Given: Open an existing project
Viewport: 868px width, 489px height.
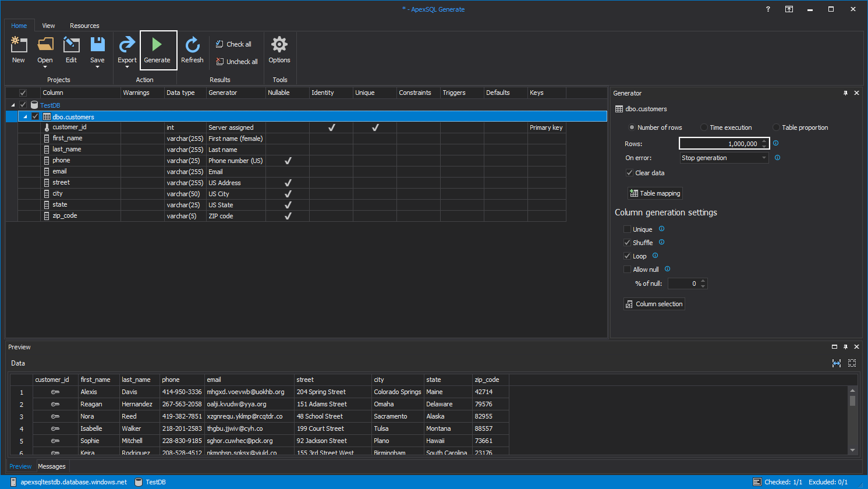Looking at the screenshot, I should click(45, 47).
